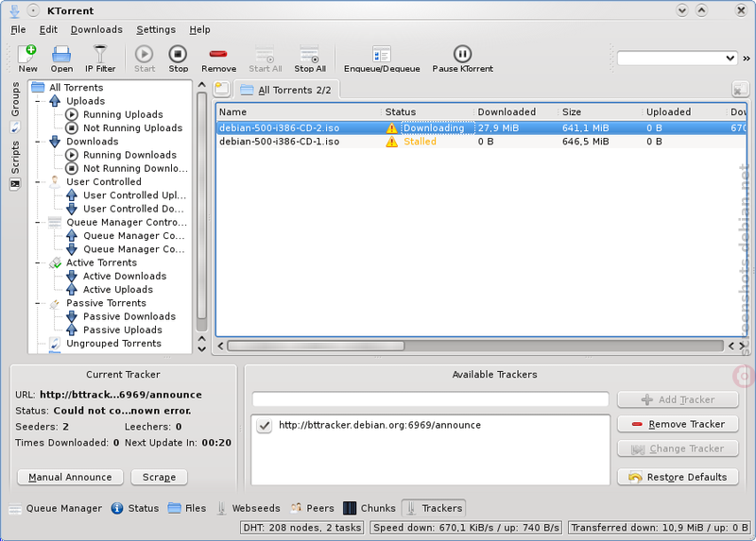756x541 pixels.
Task: Select Not Running Uploads group
Action: [132, 128]
